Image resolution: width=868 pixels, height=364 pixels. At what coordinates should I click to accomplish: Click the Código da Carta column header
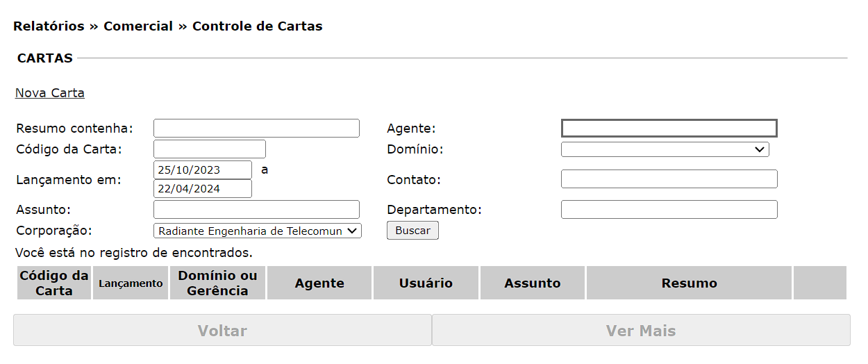[54, 283]
